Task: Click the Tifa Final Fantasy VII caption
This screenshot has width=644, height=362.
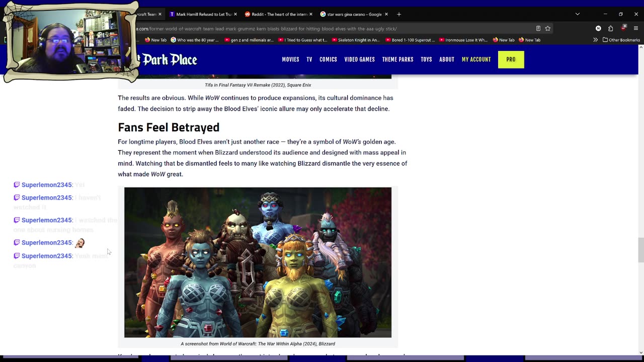Action: tap(258, 85)
